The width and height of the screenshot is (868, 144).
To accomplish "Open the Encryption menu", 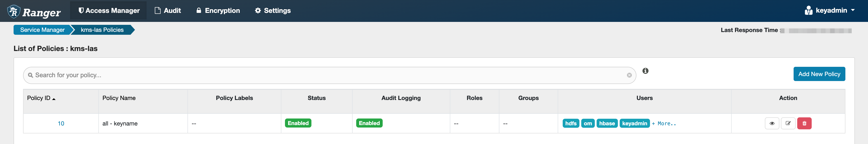I will pyautogui.click(x=218, y=10).
